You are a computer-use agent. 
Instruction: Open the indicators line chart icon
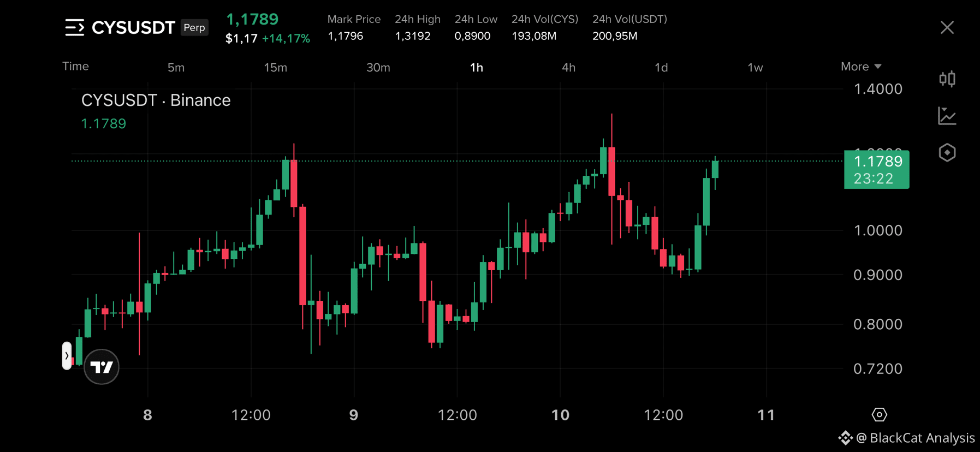947,116
